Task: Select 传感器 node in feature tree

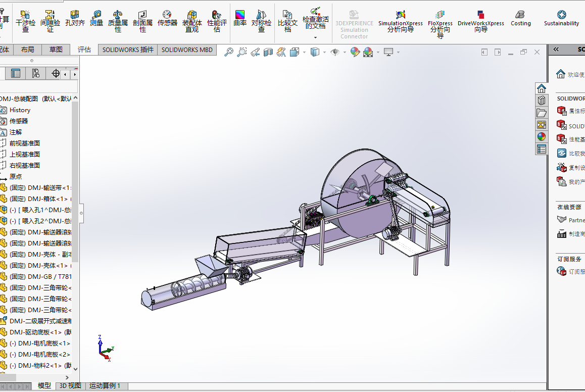Action: pos(19,121)
